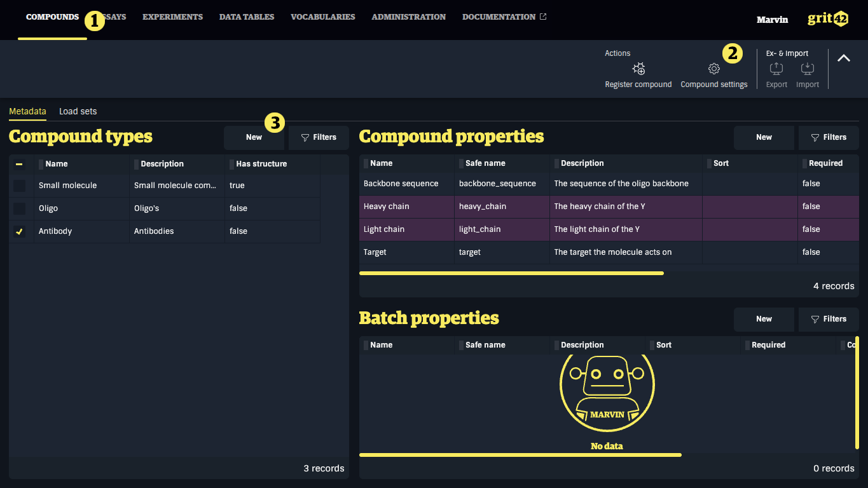The height and width of the screenshot is (488, 868).
Task: Check the Oligo row checkbox
Action: [20, 208]
